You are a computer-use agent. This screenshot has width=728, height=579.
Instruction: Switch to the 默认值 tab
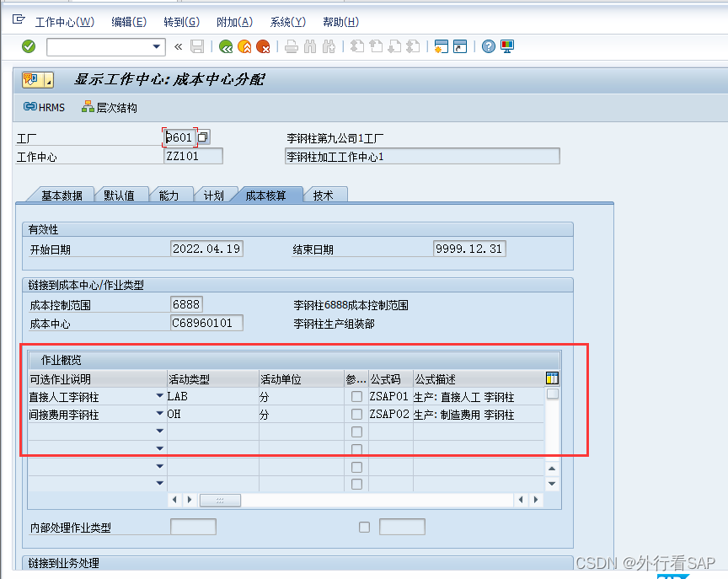[120, 196]
